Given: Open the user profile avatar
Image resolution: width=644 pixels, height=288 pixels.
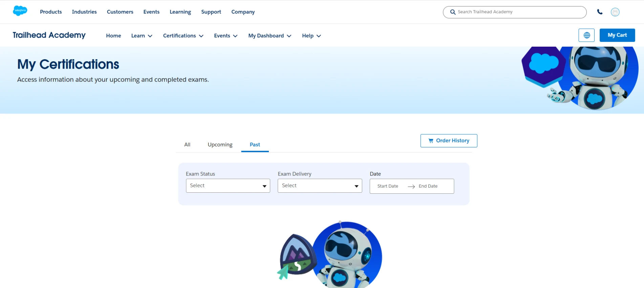Looking at the screenshot, I should (615, 12).
